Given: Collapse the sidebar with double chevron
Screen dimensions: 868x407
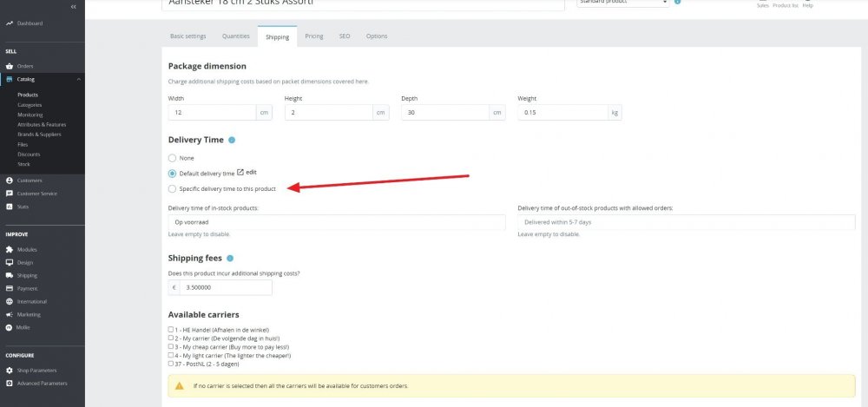Looking at the screenshot, I should coord(74,7).
